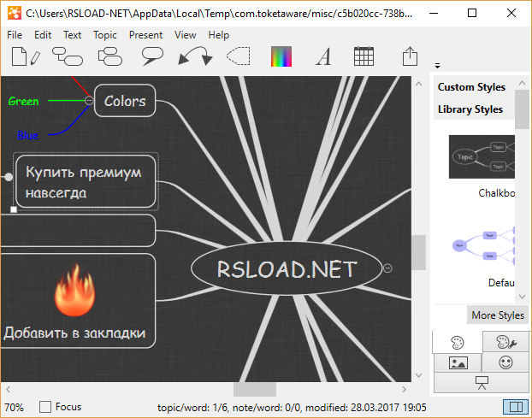The height and width of the screenshot is (418, 532).
Task: Click the topic/word status bar text
Action: coord(292,407)
